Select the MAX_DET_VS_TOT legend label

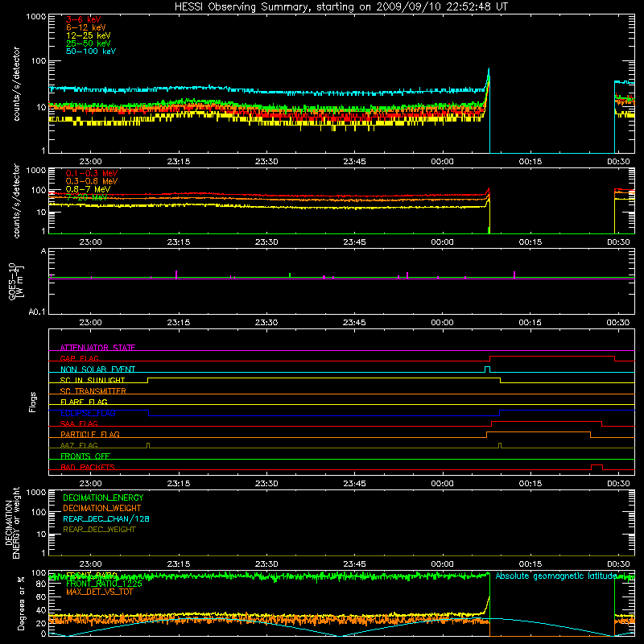(99, 592)
